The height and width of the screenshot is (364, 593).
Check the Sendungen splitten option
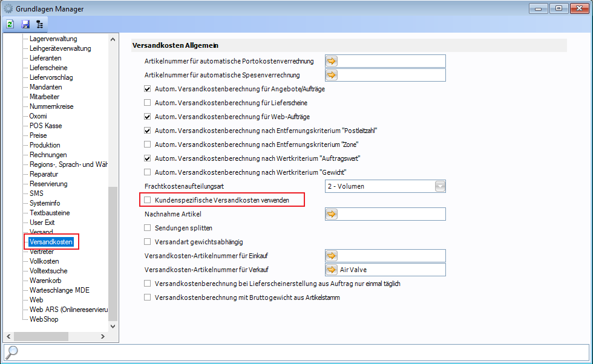pos(147,228)
